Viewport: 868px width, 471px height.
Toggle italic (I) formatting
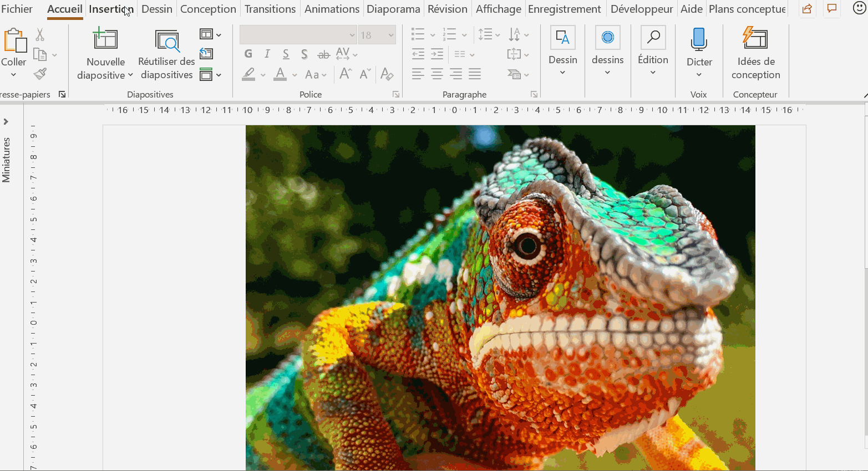pyautogui.click(x=267, y=54)
